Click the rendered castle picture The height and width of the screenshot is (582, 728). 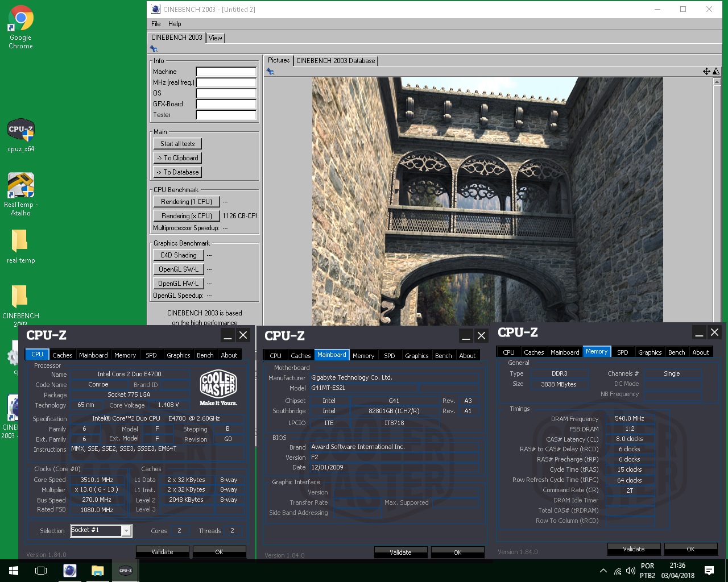(x=487, y=202)
